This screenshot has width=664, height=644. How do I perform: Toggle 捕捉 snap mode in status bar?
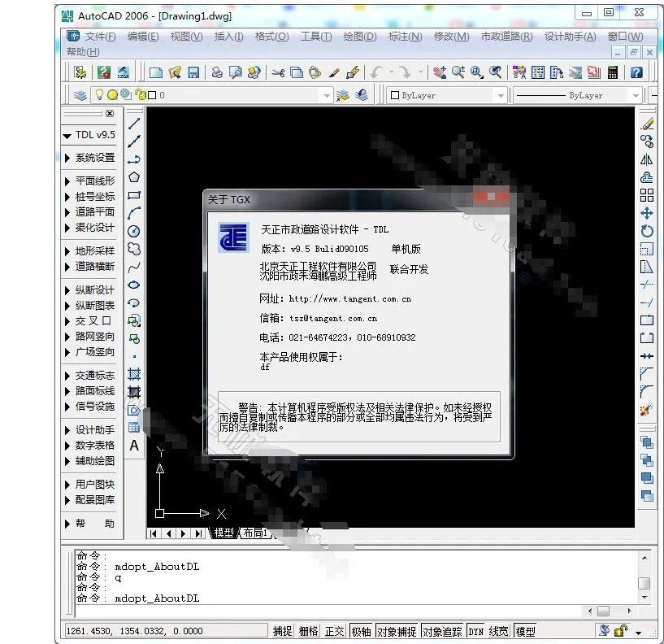tap(283, 631)
